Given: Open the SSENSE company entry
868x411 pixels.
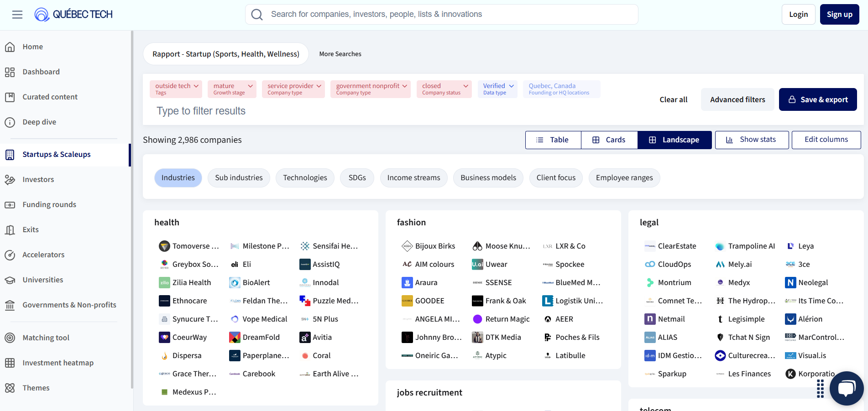Looking at the screenshot, I should click(492, 282).
